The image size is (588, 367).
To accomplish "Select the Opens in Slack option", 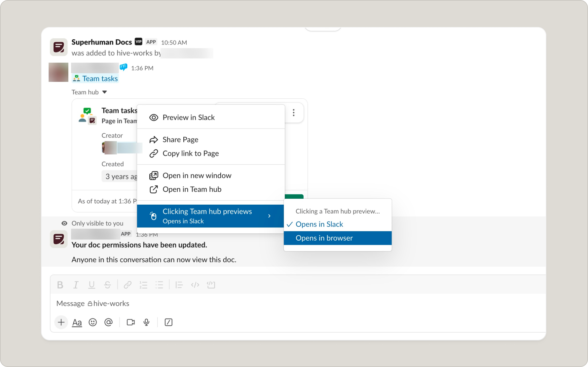I will [338, 224].
